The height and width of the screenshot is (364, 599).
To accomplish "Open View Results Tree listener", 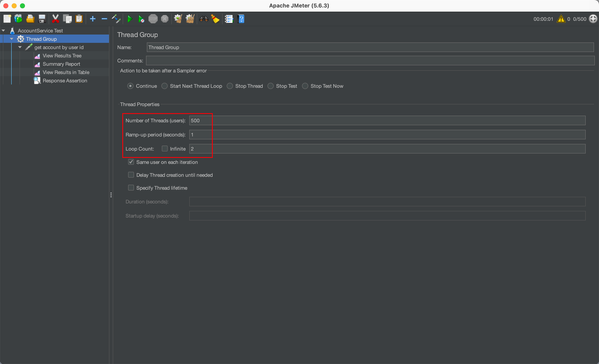I will pyautogui.click(x=62, y=56).
